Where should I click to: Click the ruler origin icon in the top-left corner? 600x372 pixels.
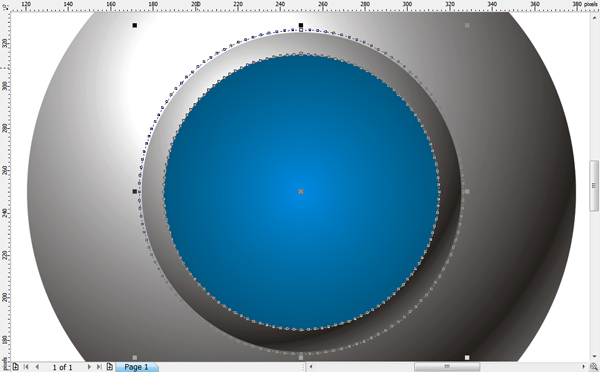coord(5,6)
